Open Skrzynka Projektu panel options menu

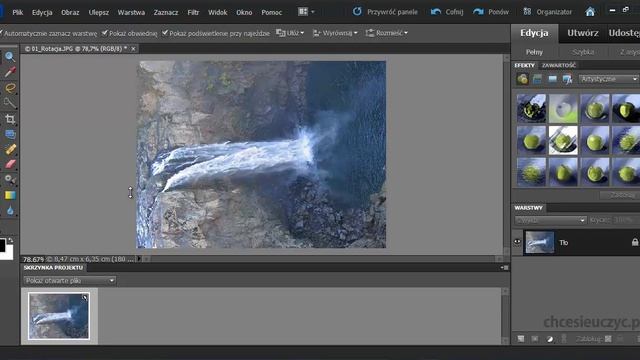[504, 268]
